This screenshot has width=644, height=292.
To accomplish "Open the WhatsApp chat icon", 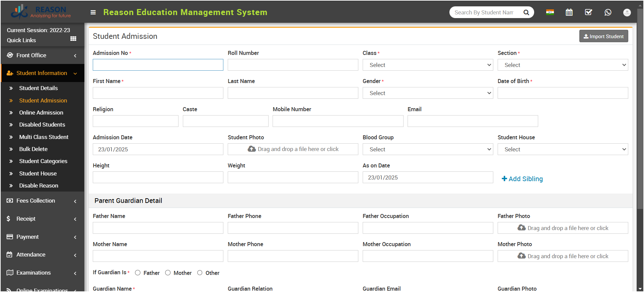I will point(608,12).
